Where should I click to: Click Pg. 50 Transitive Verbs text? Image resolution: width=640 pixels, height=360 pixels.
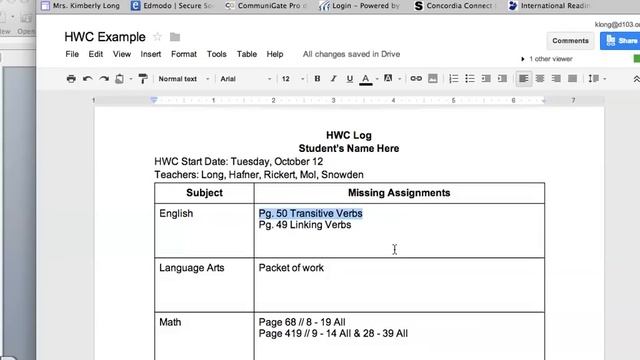point(310,213)
